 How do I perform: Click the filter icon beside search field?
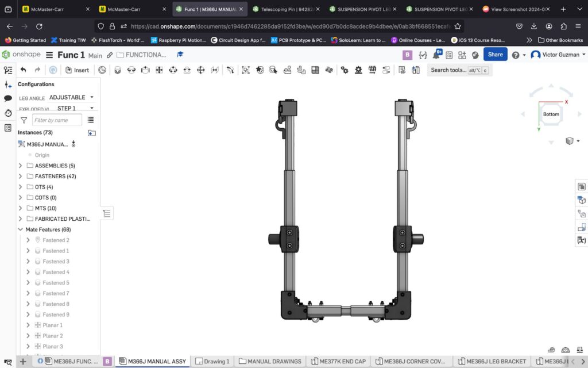(24, 120)
